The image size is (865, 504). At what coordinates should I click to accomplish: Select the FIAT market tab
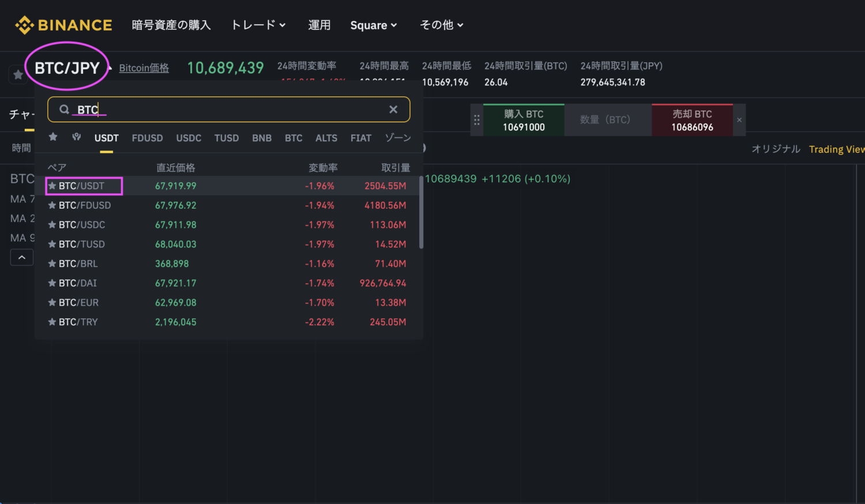coord(360,138)
